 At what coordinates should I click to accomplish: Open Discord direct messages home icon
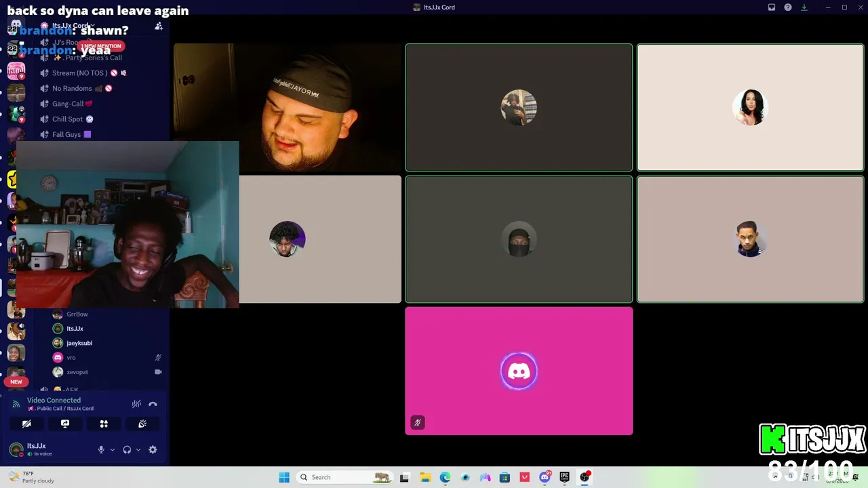coord(16,25)
